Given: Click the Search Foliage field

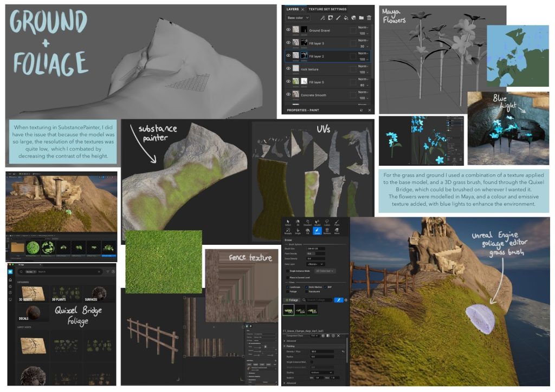Looking at the screenshot, I should (318, 300).
